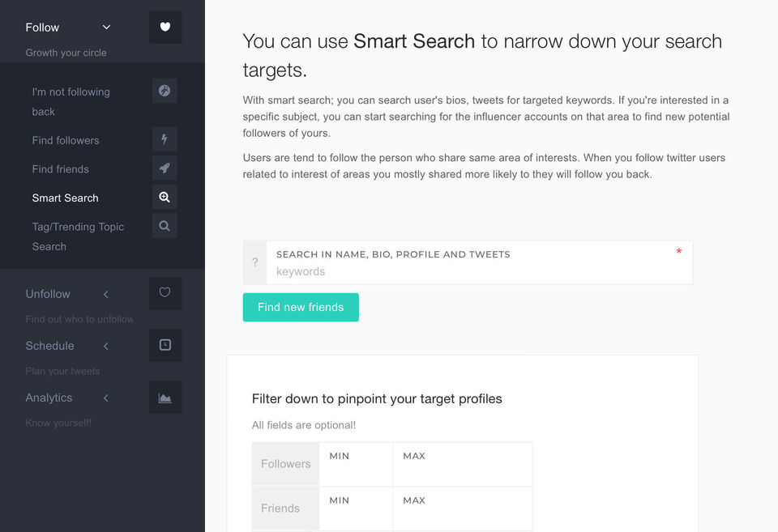This screenshot has width=778, height=532.
Task: Click the magnifier-plus Smart Search icon
Action: coord(165,198)
